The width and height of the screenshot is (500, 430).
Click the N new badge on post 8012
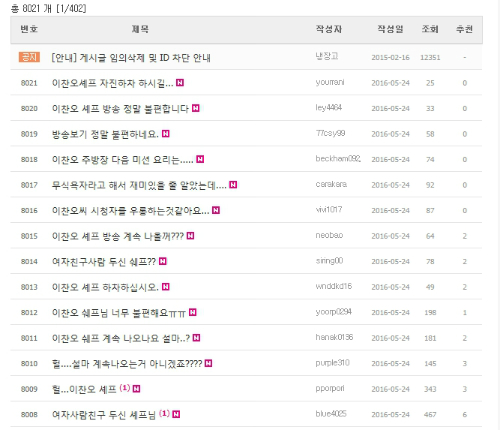193,312
